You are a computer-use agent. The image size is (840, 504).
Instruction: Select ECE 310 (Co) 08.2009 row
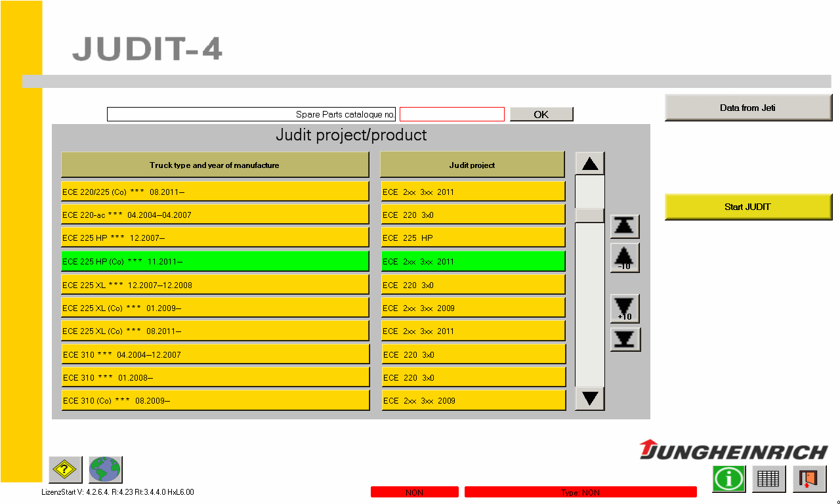tap(215, 400)
